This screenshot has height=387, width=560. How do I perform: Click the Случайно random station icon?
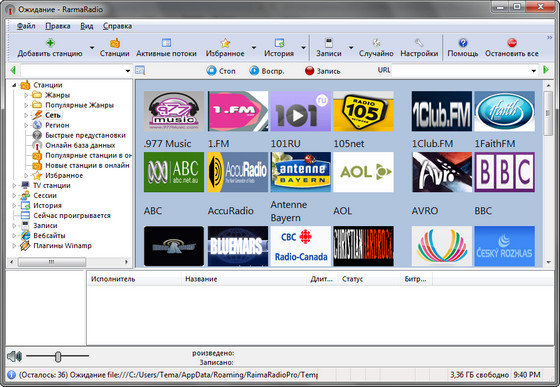coord(376,43)
